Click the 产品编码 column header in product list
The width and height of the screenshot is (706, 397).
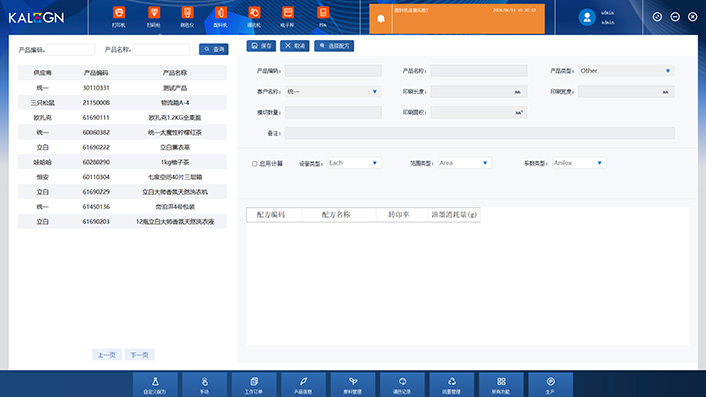(96, 72)
